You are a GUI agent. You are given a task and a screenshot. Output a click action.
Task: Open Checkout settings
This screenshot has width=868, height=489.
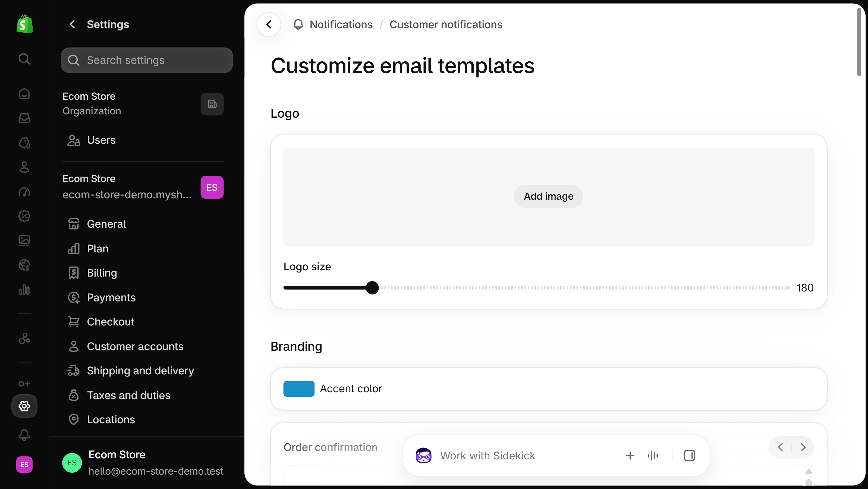[x=143, y=322]
